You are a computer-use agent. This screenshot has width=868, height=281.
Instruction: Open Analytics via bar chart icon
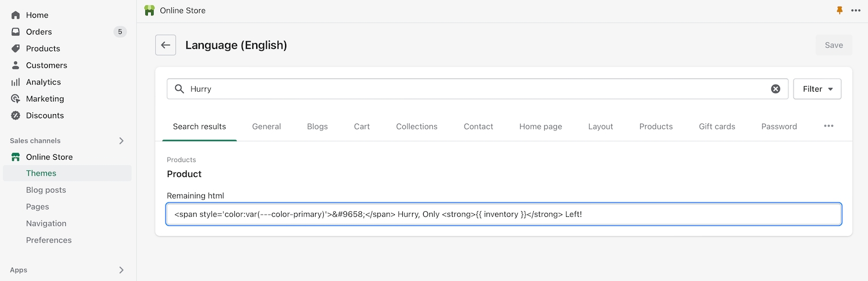pos(16,82)
